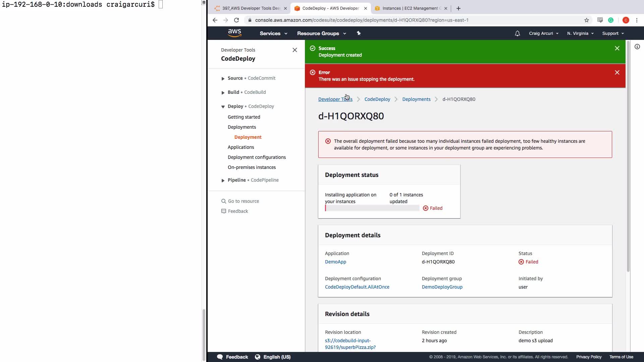Dismiss the green Success banner
The height and width of the screenshot is (362, 644).
617,48
